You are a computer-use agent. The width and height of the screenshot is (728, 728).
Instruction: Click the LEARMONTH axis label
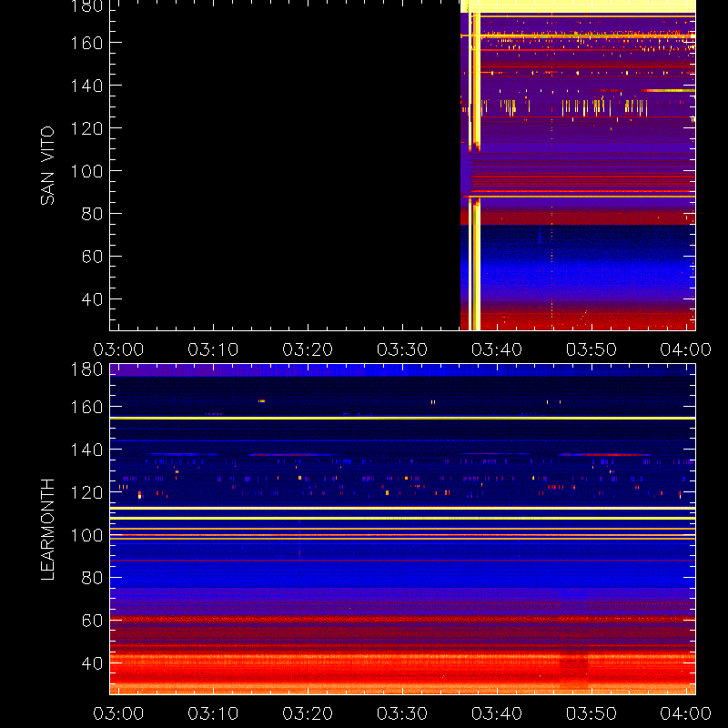click(x=47, y=530)
